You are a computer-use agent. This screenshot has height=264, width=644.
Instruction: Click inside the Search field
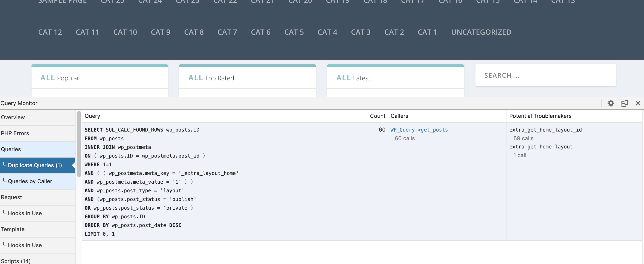[546, 76]
